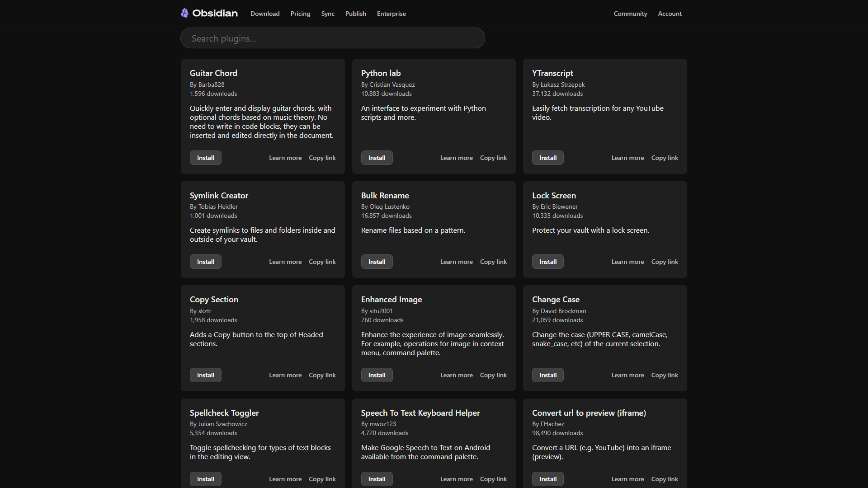Screen dimensions: 868x488
Task: Select the Guitar Chord title
Action: [x=213, y=73]
